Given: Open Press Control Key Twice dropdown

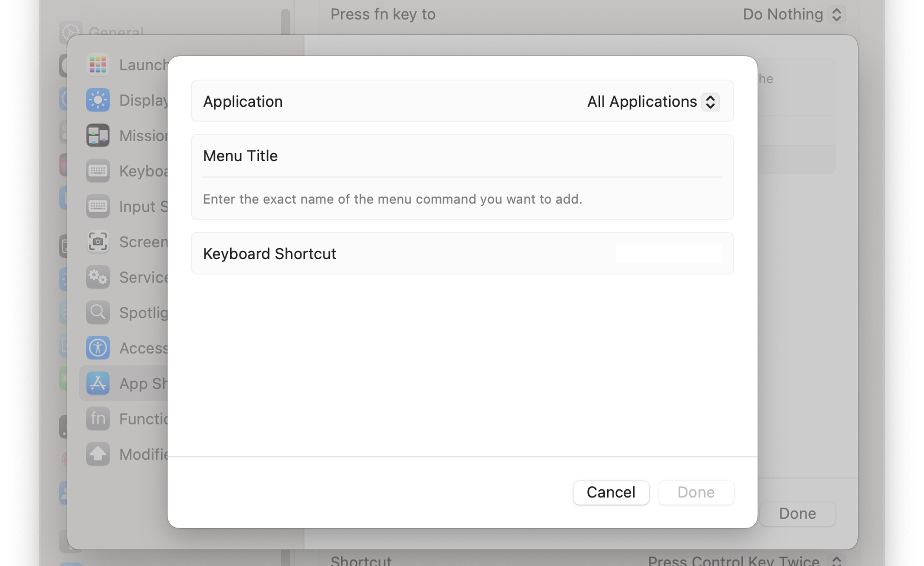Looking at the screenshot, I should pyautogui.click(x=745, y=560).
